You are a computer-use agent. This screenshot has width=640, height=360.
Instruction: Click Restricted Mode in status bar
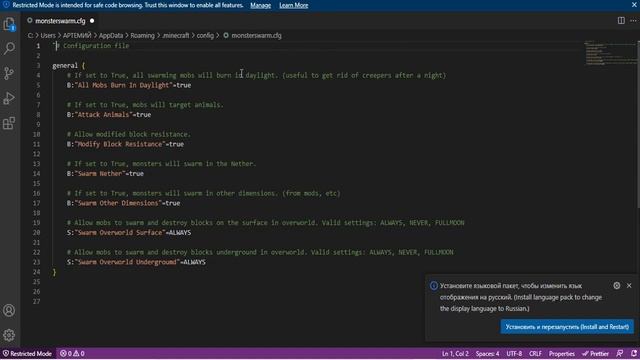(x=27, y=353)
